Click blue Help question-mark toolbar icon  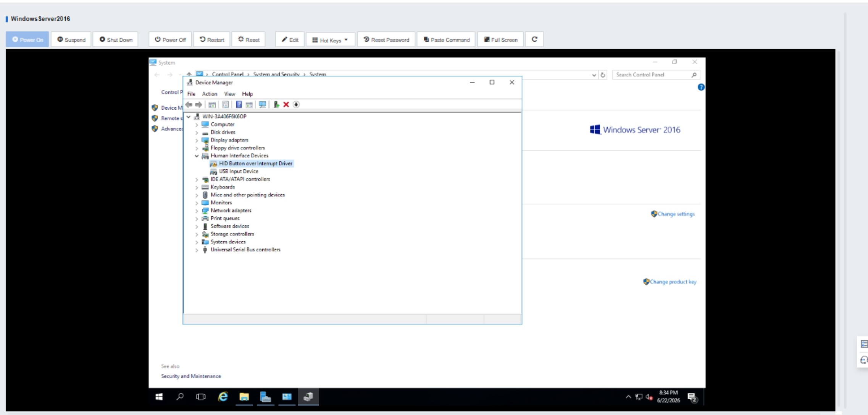(239, 104)
